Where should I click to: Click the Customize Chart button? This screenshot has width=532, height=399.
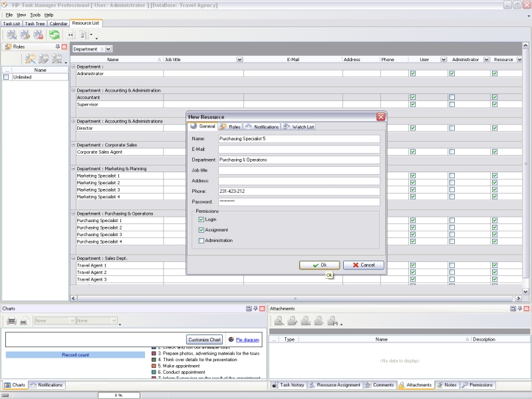tap(205, 339)
